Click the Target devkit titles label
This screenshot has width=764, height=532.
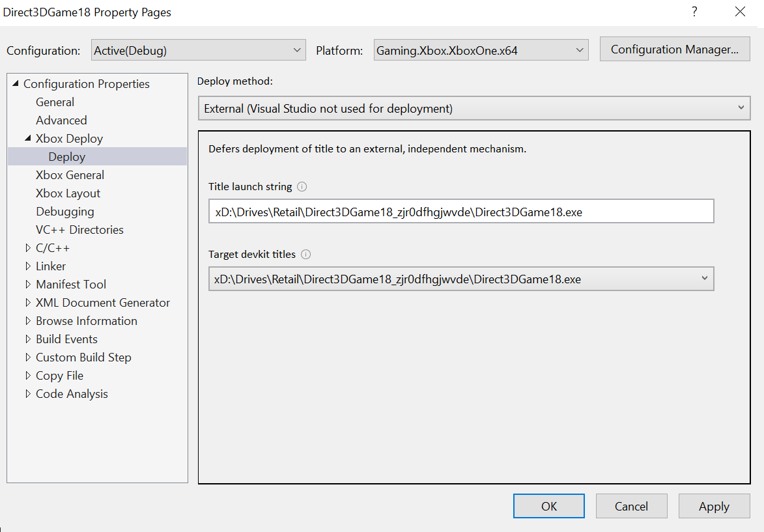click(x=252, y=255)
